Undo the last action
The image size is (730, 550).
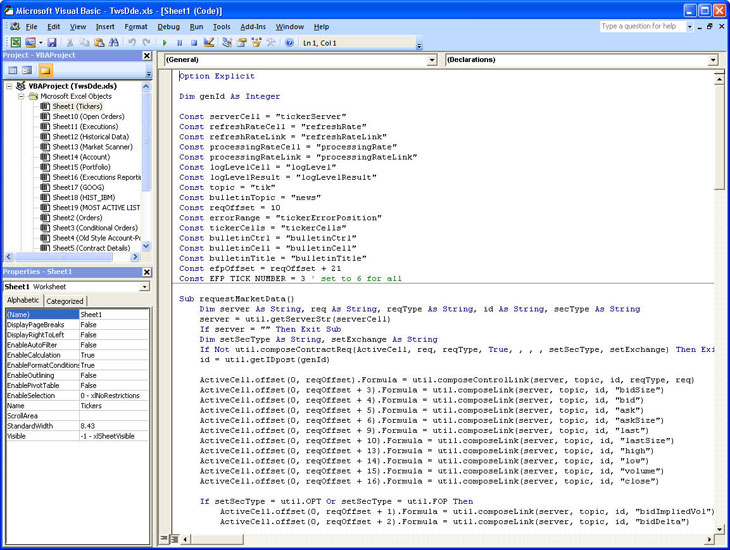click(132, 42)
